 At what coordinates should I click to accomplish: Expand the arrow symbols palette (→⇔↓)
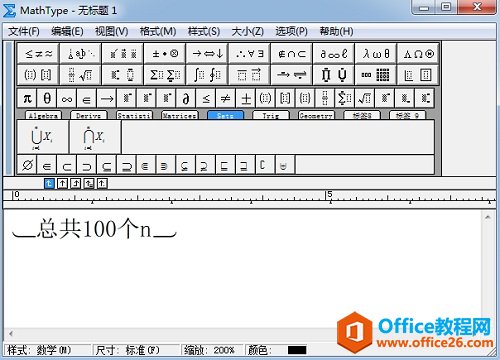pos(207,53)
